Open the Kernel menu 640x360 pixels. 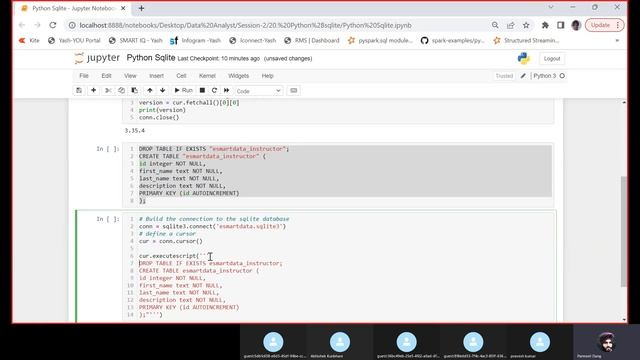207,76
